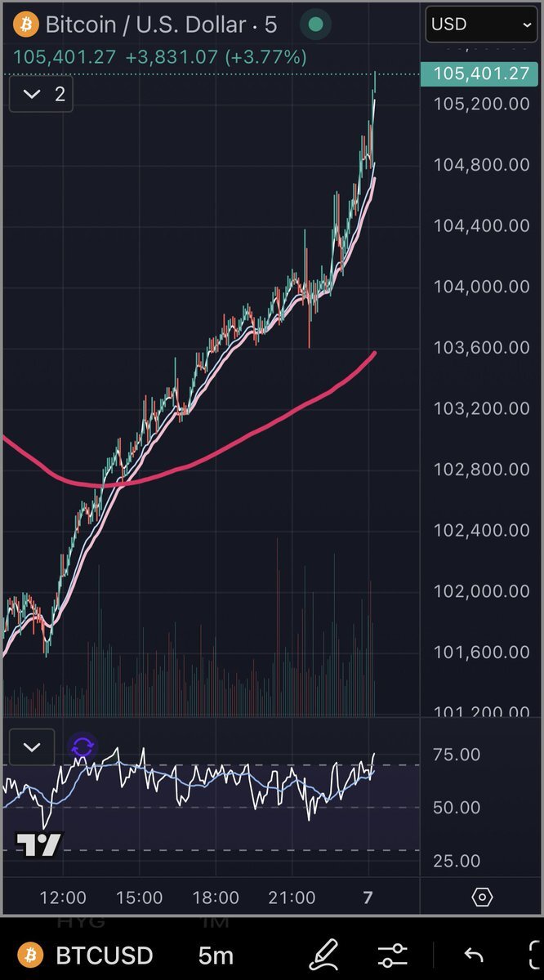Click the TradingView logo watermark

click(39, 845)
